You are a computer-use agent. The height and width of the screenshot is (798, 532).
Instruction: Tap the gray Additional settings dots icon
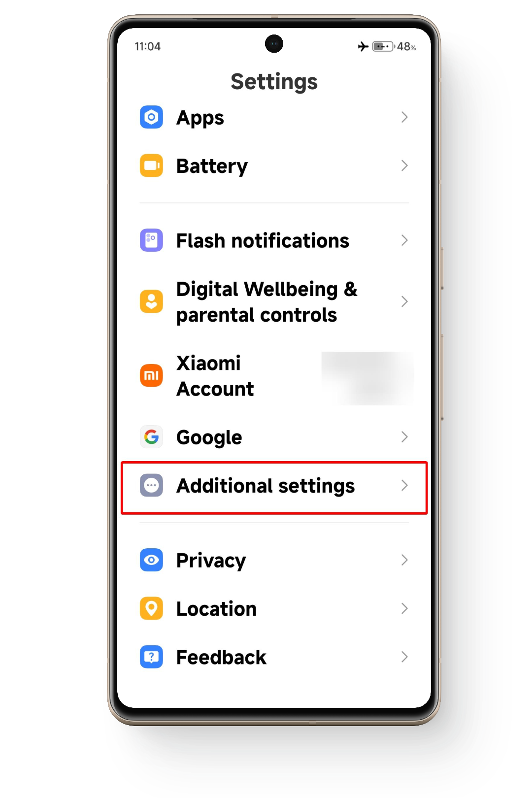pos(151,486)
